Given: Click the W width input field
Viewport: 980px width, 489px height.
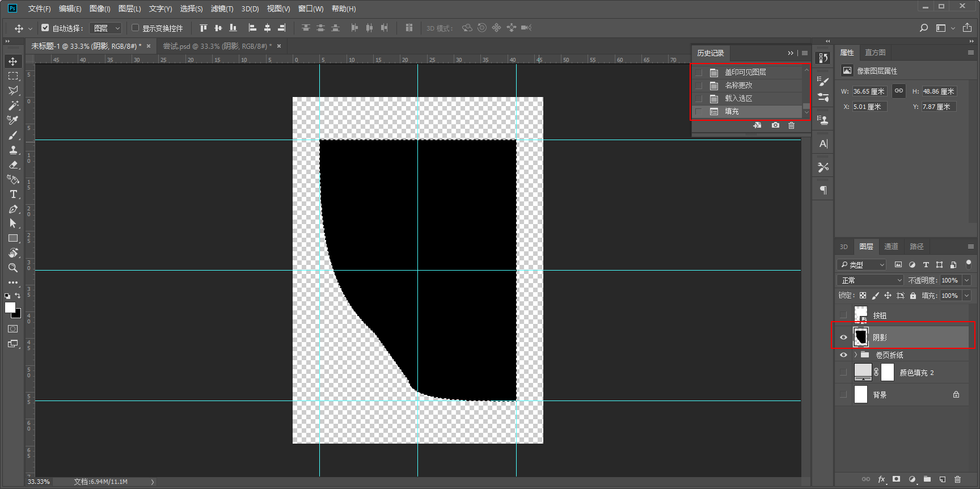Looking at the screenshot, I should [869, 91].
